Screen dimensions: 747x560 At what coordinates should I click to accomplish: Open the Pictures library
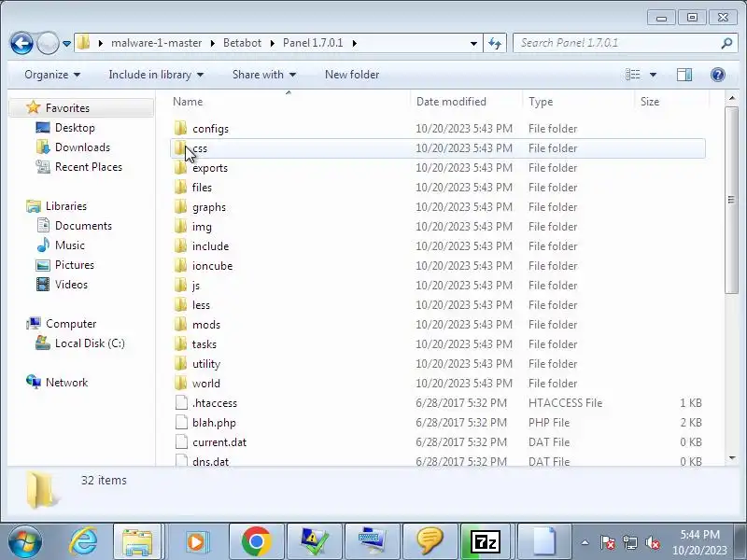coord(75,265)
